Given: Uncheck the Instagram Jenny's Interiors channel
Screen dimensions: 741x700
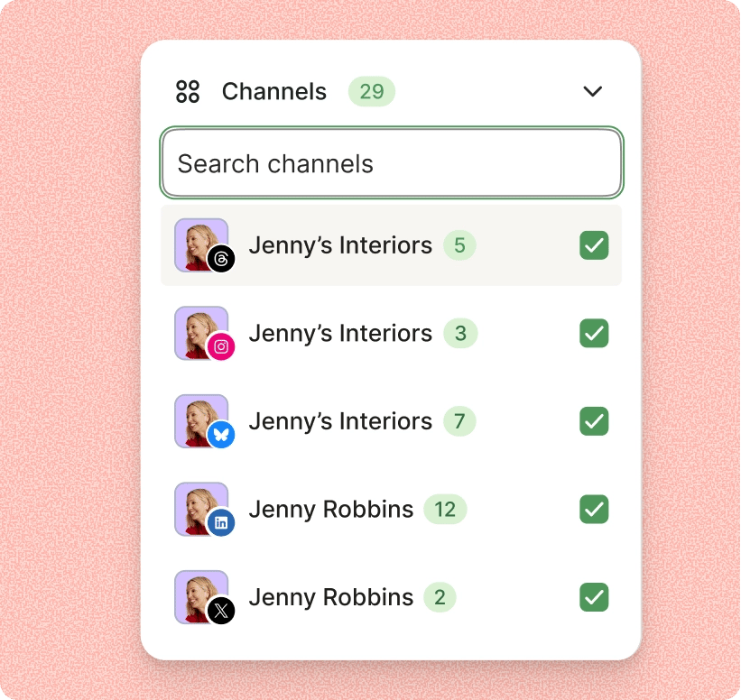Looking at the screenshot, I should [593, 334].
